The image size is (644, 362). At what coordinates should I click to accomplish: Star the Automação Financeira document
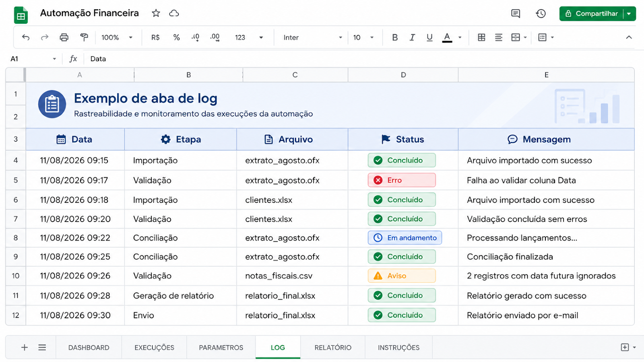click(156, 13)
